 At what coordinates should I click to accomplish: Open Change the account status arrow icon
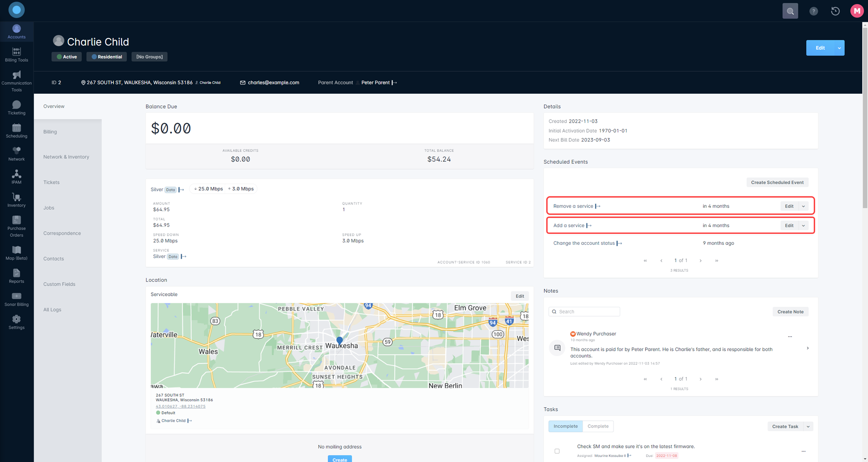[x=619, y=243]
